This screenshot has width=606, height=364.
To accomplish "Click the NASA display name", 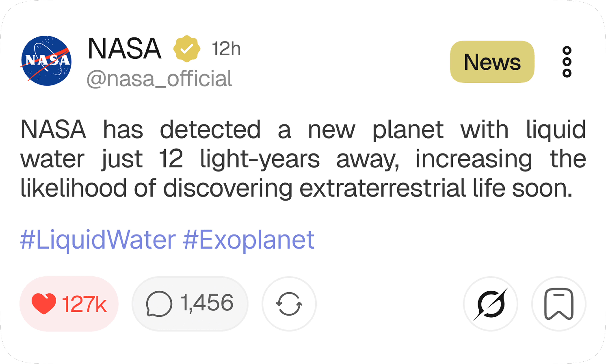I will (x=125, y=49).
